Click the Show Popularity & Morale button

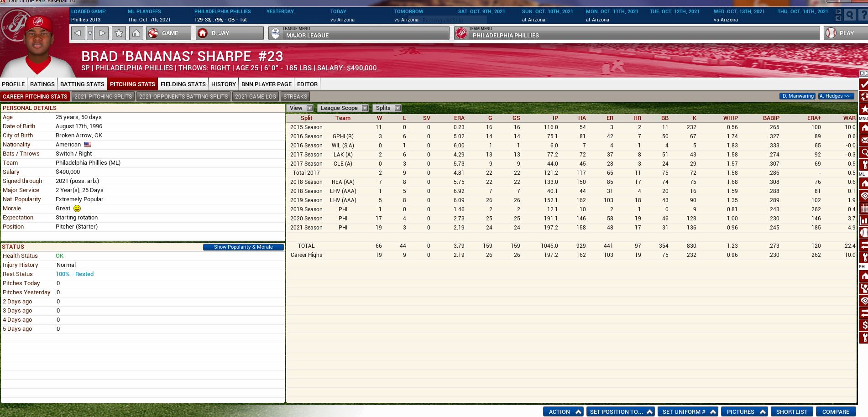tap(243, 246)
